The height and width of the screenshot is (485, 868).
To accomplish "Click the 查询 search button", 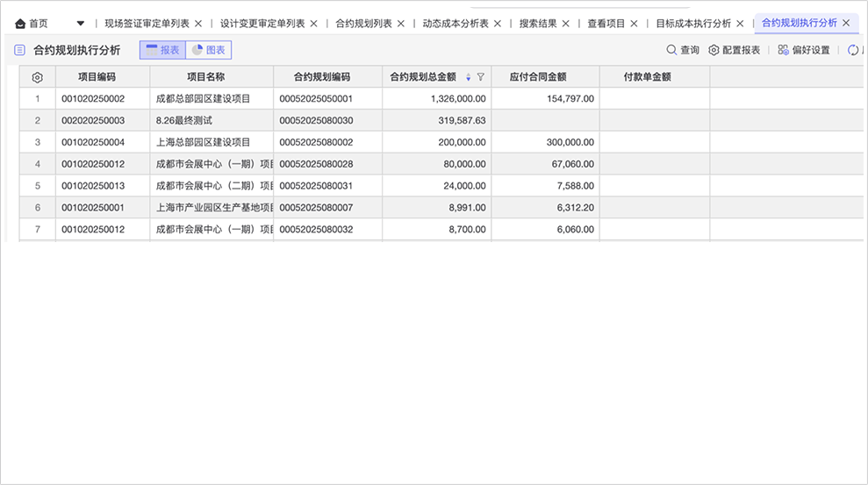I will [683, 50].
